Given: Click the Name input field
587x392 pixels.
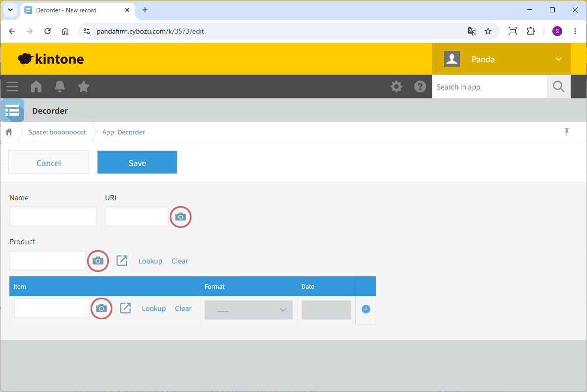Looking at the screenshot, I should (53, 217).
